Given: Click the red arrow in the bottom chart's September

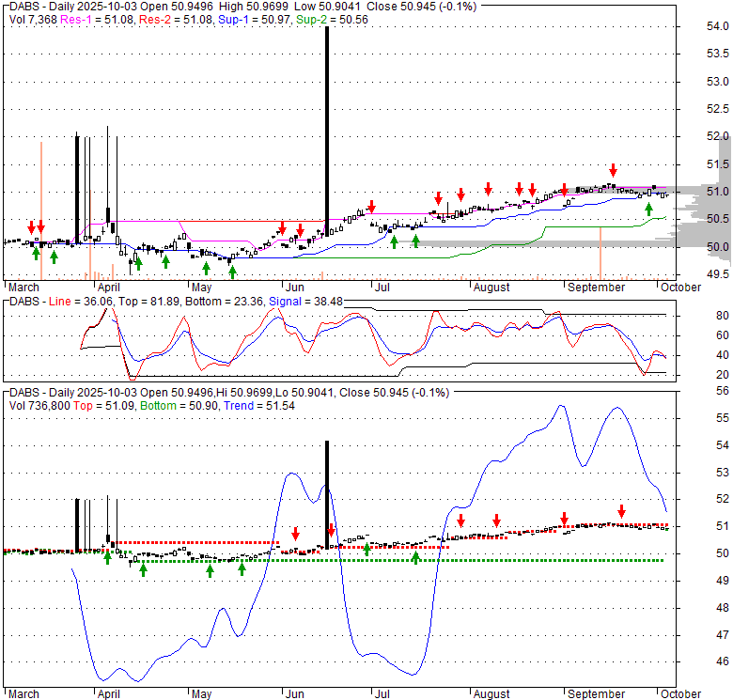Looking at the screenshot, I should point(620,511).
